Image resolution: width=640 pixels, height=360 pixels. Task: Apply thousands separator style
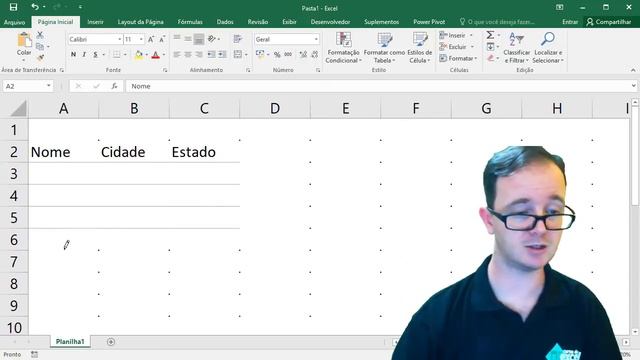click(x=288, y=54)
